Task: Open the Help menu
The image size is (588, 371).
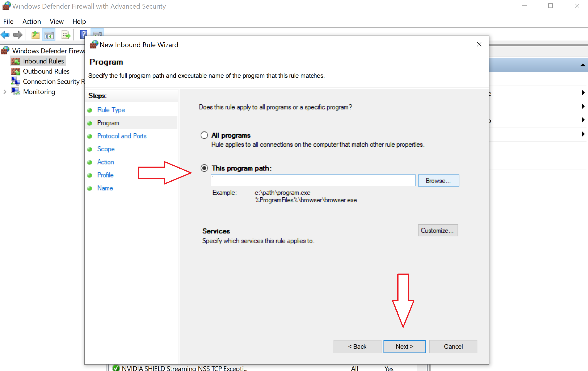Action: tap(79, 22)
